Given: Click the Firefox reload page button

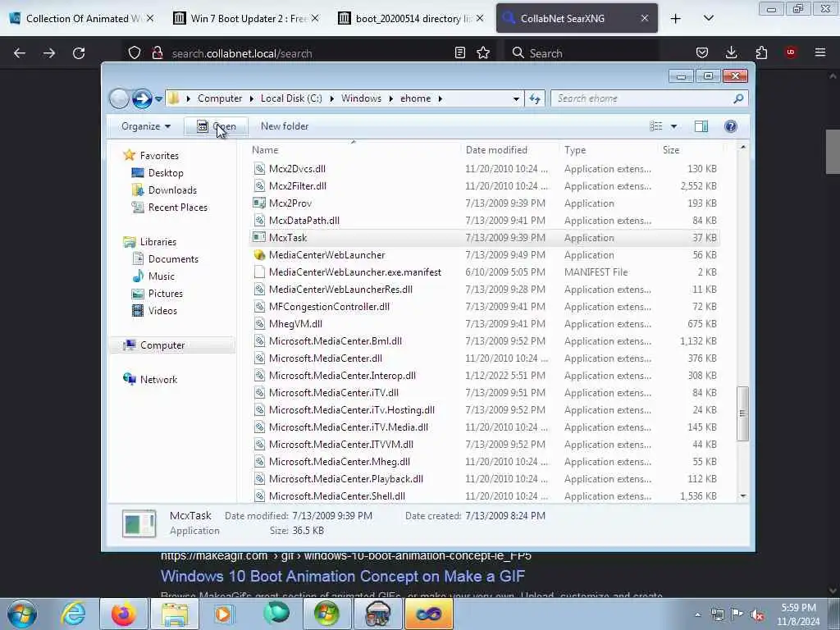Looking at the screenshot, I should tap(79, 53).
